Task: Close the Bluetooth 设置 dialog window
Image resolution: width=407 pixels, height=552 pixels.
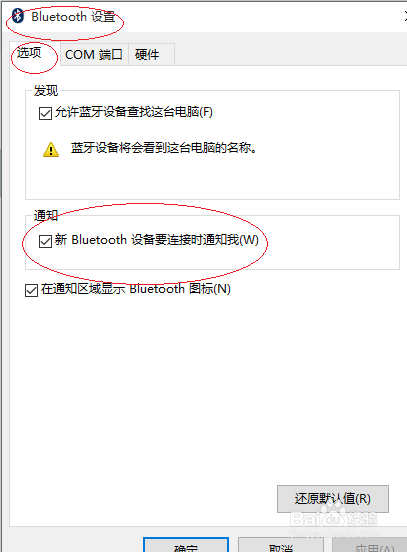Action: (x=405, y=16)
